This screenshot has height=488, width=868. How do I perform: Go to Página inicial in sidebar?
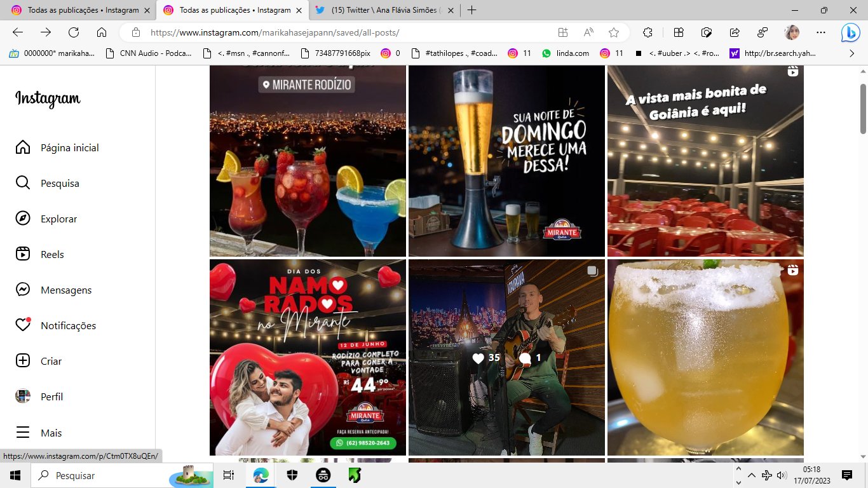[57, 147]
